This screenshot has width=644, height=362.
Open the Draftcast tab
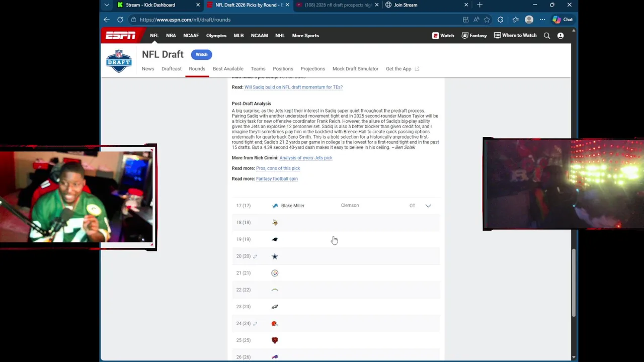(172, 69)
